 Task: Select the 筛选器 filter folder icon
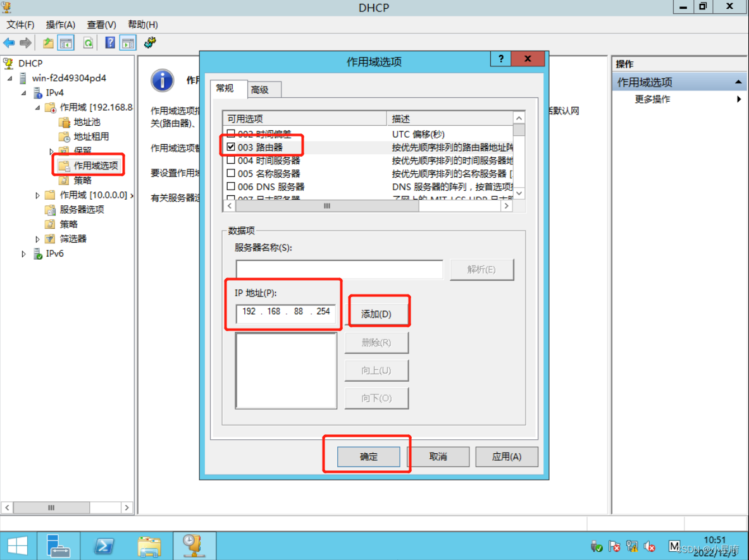click(50, 239)
